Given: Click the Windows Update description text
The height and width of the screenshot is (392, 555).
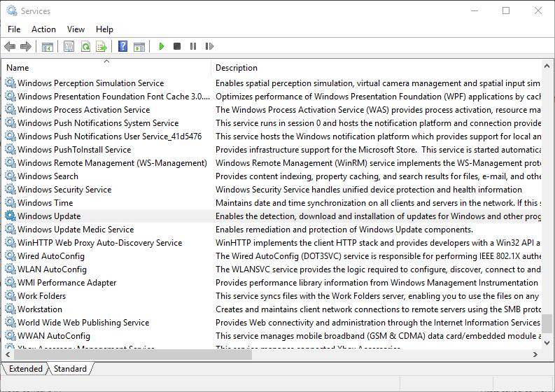Looking at the screenshot, I should tap(378, 216).
